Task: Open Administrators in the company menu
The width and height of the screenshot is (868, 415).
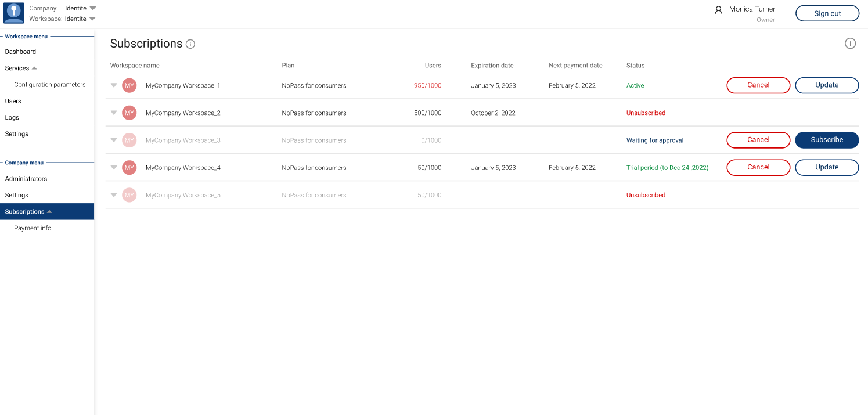Action: point(26,179)
